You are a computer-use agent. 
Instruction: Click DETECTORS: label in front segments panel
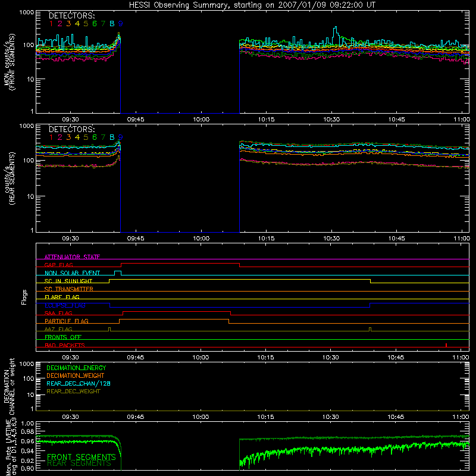click(x=71, y=15)
